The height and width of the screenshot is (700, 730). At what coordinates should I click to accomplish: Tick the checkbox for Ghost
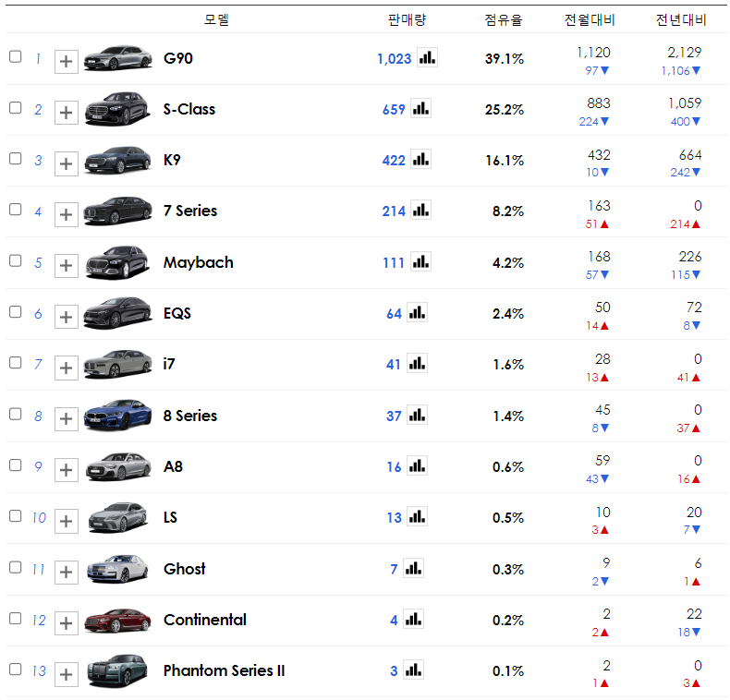pyautogui.click(x=16, y=567)
